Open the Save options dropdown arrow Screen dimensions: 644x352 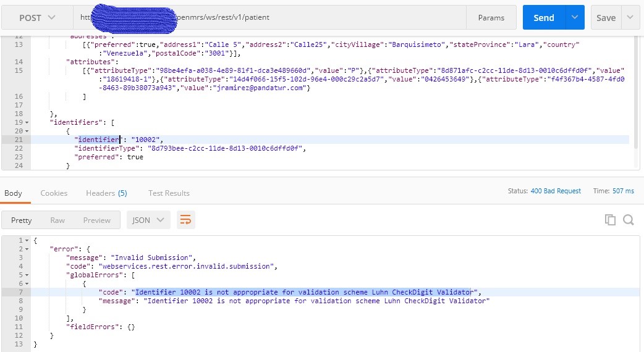click(630, 18)
